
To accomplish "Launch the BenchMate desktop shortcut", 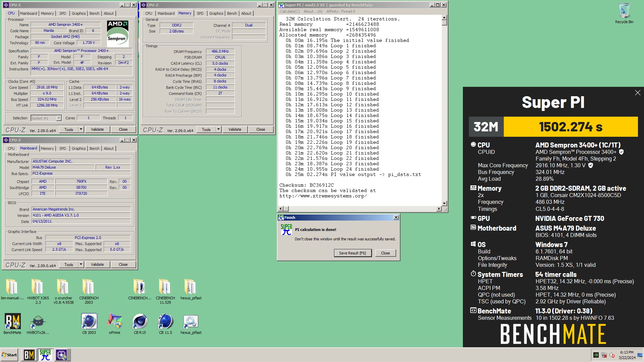I will 12,324.
